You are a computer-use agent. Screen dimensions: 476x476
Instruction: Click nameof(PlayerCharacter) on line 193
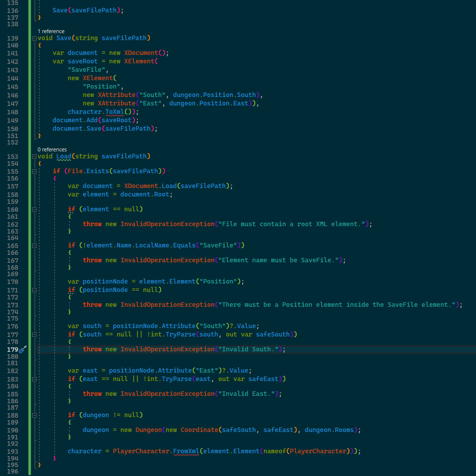pyautogui.click(x=306, y=451)
